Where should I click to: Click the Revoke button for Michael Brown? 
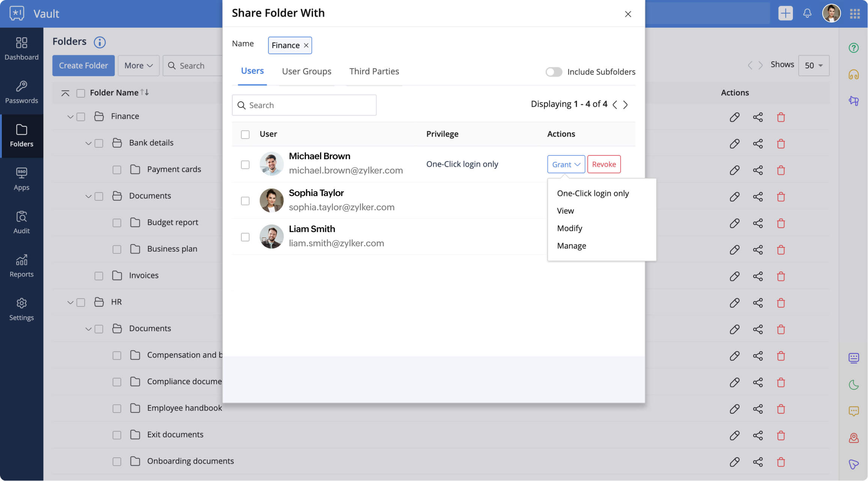click(x=604, y=164)
